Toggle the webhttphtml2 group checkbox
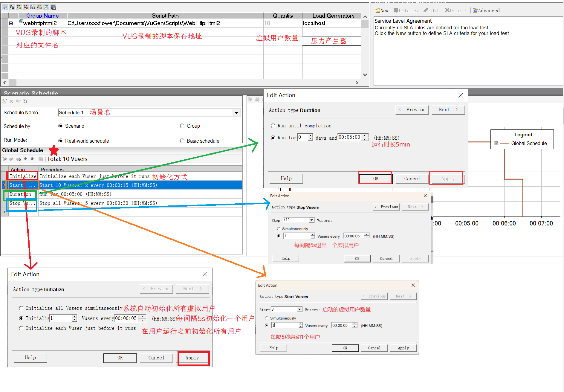564x392 pixels. click(11, 23)
